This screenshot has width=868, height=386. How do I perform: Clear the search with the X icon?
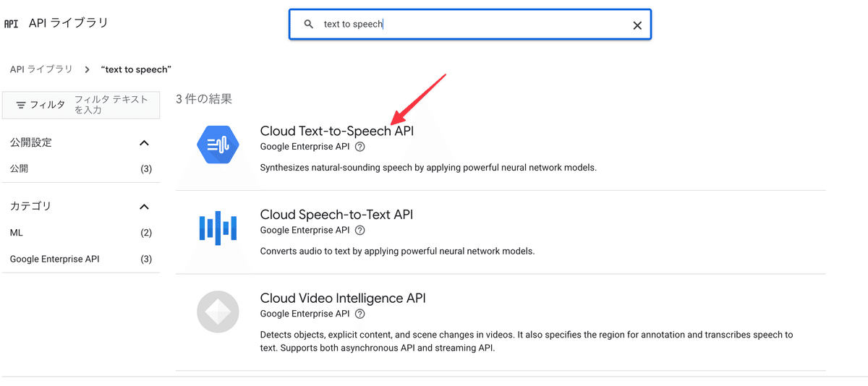click(x=637, y=25)
